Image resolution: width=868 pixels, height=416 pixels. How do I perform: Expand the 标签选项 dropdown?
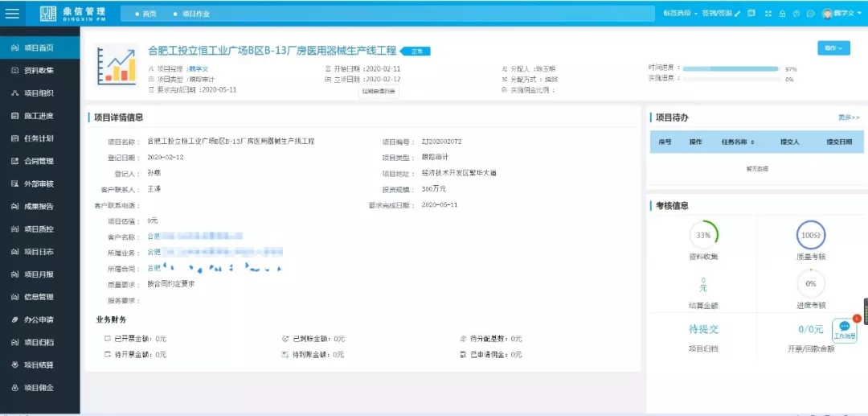point(681,14)
